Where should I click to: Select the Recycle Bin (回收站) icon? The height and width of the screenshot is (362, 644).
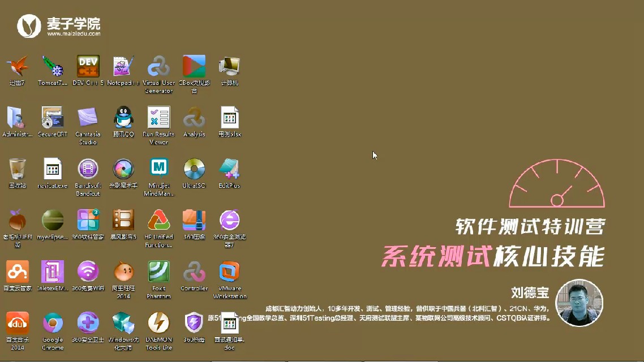[x=18, y=169]
